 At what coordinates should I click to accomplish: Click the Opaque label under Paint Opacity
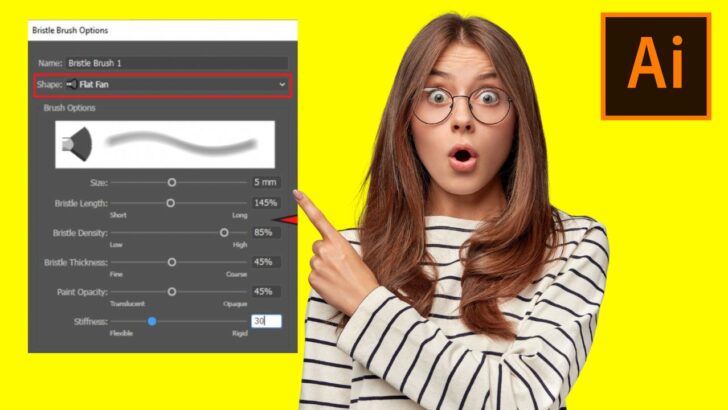(x=235, y=304)
